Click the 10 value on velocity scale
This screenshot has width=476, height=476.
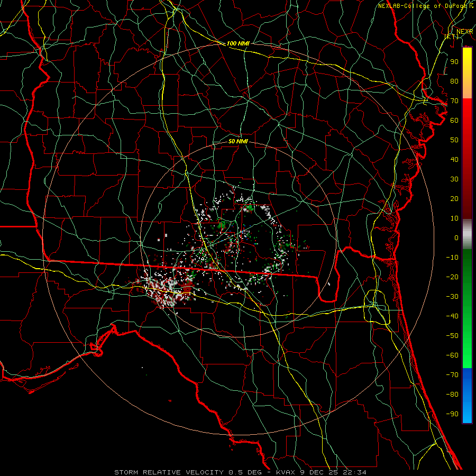point(454,218)
